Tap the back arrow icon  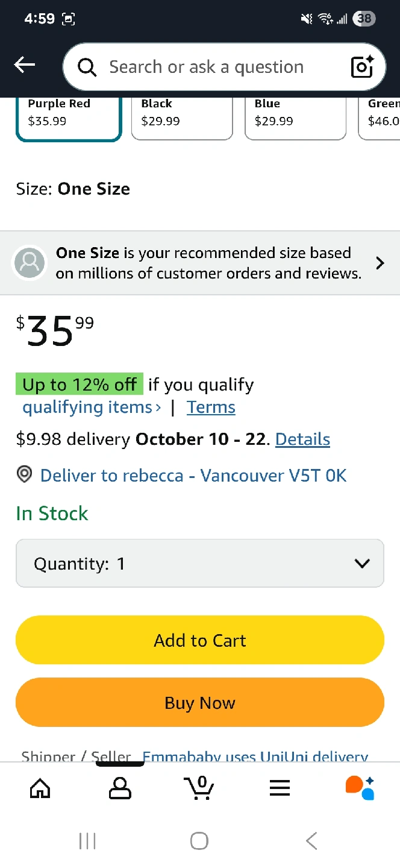25,65
